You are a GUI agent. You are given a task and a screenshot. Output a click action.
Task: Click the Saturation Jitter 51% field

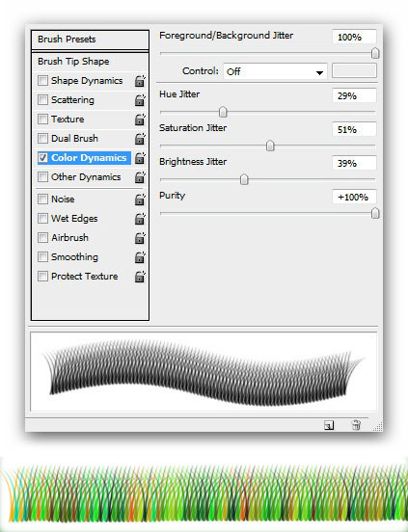click(354, 129)
